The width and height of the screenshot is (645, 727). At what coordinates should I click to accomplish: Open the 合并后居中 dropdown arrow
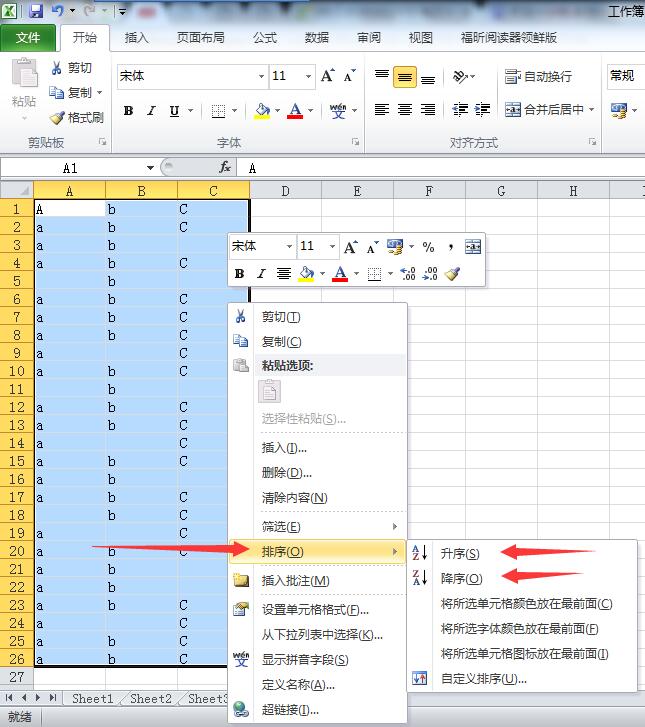[x=591, y=110]
